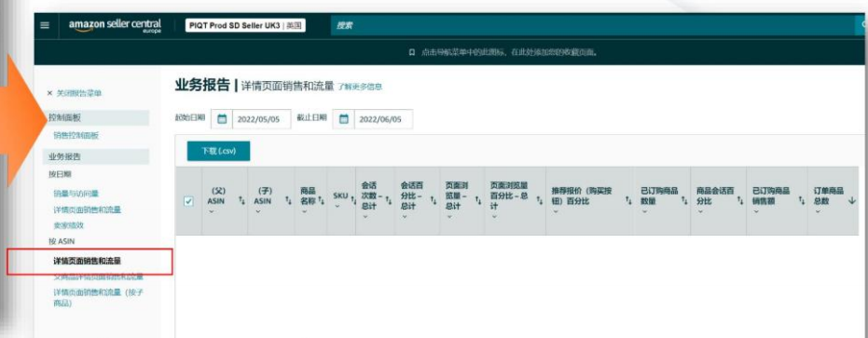Expand the 商品会话百分比 chevron
Screen dimensions: 868x338
pyautogui.click(x=699, y=212)
